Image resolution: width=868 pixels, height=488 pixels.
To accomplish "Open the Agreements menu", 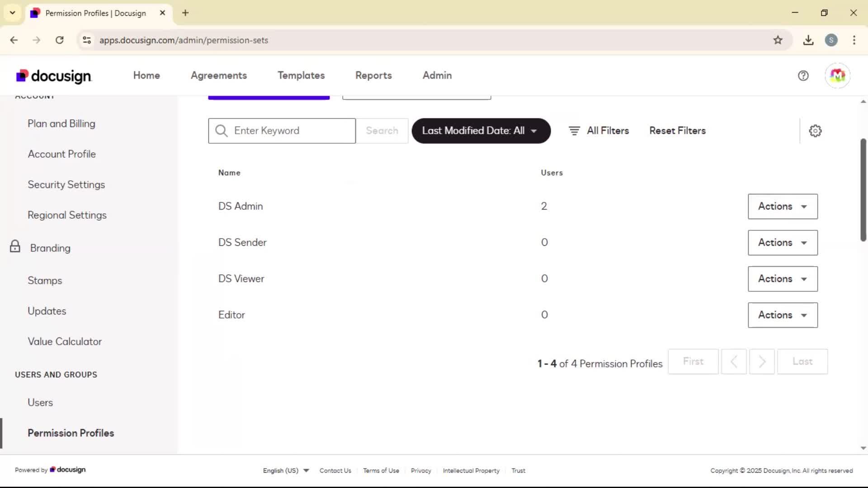I will 219,75.
